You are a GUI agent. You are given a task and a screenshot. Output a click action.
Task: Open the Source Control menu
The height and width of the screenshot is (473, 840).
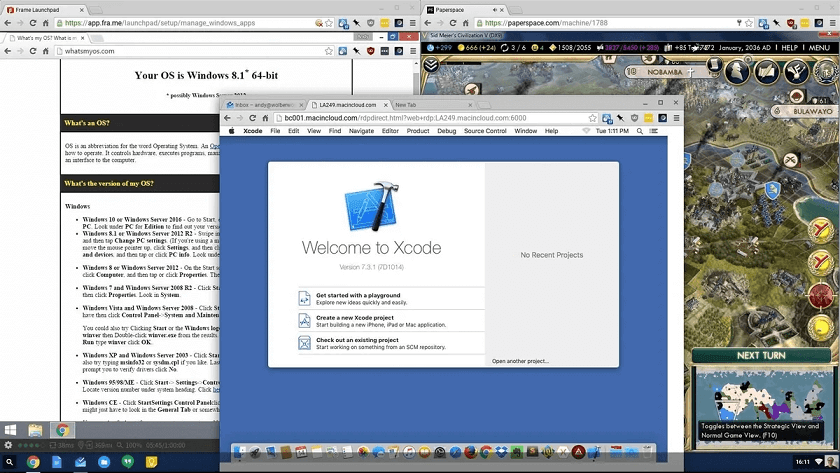[485, 131]
